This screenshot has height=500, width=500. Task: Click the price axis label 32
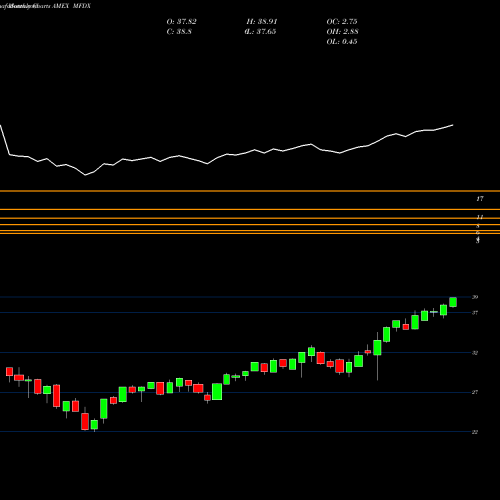pos(475,353)
